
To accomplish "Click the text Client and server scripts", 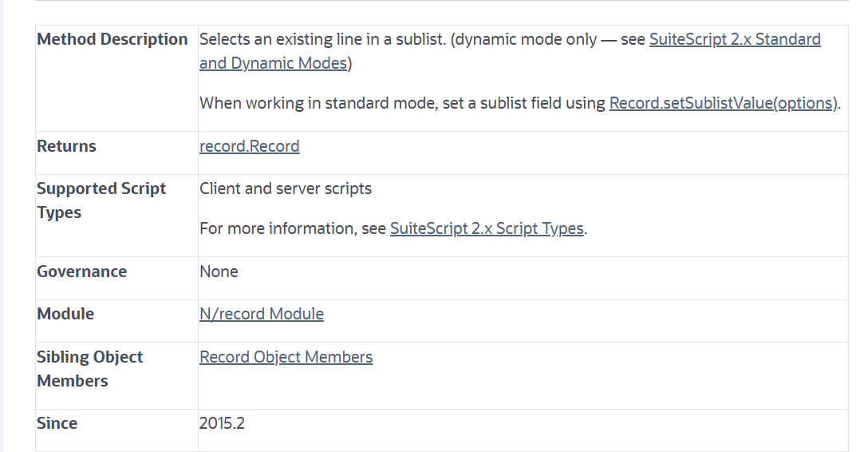I will [285, 188].
